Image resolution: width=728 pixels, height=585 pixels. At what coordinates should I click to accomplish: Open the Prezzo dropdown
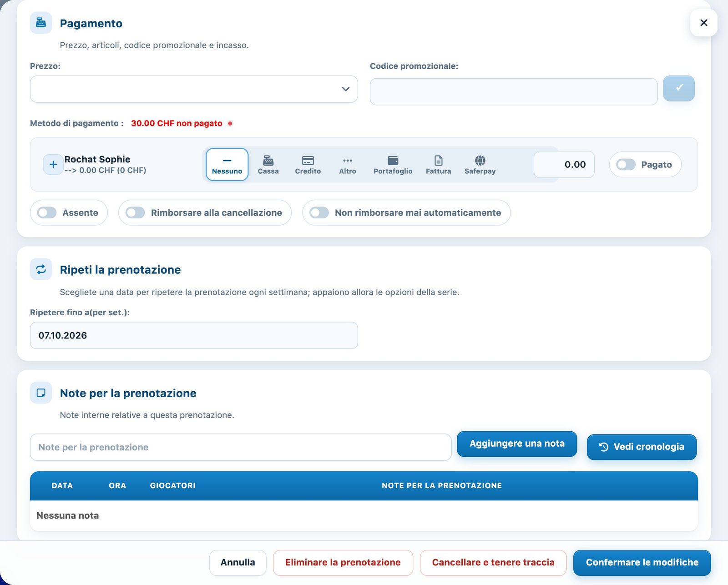tap(194, 89)
